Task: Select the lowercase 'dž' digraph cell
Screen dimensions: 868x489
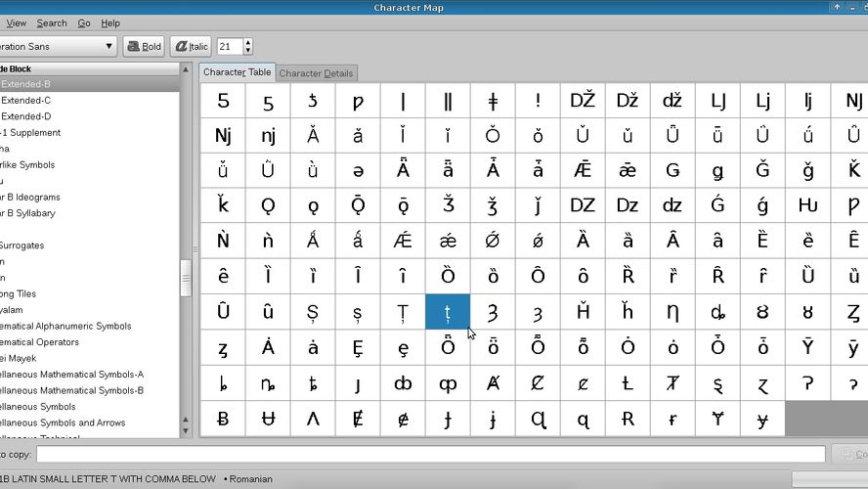Action: (673, 101)
